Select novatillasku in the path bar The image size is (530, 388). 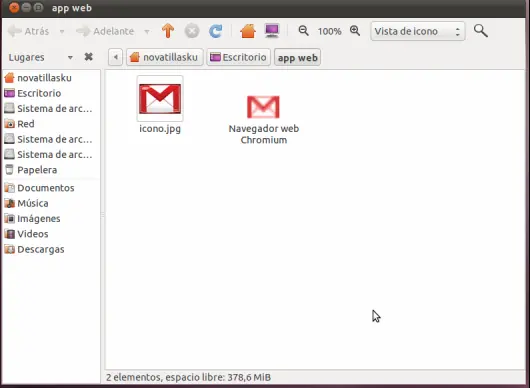pos(165,57)
